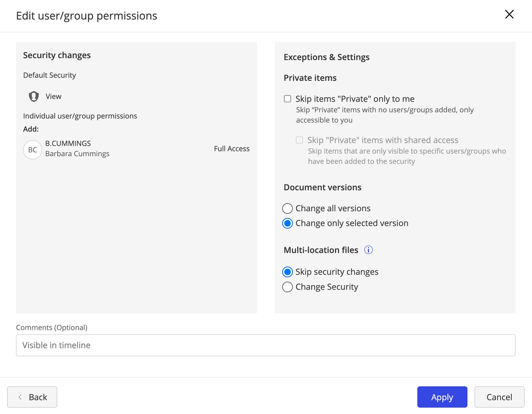Image resolution: width=532 pixels, height=414 pixels.
Task: Click Full Access label next to Barbara Cummings
Action: pyautogui.click(x=231, y=149)
